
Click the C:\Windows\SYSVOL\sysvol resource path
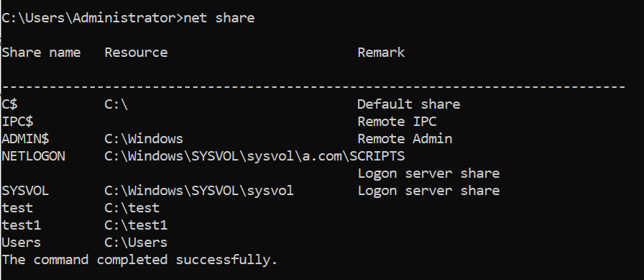tap(199, 191)
